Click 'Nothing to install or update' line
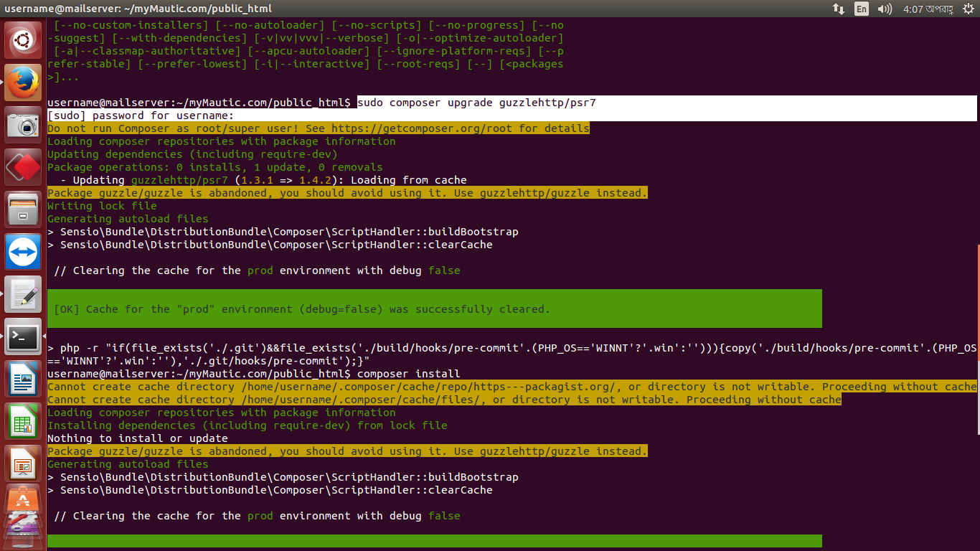This screenshot has width=980, height=551. point(138,438)
